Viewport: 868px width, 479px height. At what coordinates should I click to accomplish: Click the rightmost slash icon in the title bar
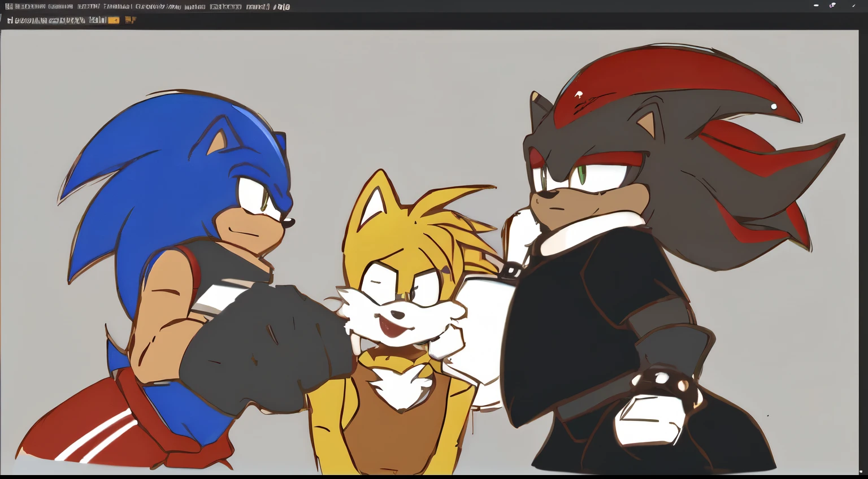853,5
